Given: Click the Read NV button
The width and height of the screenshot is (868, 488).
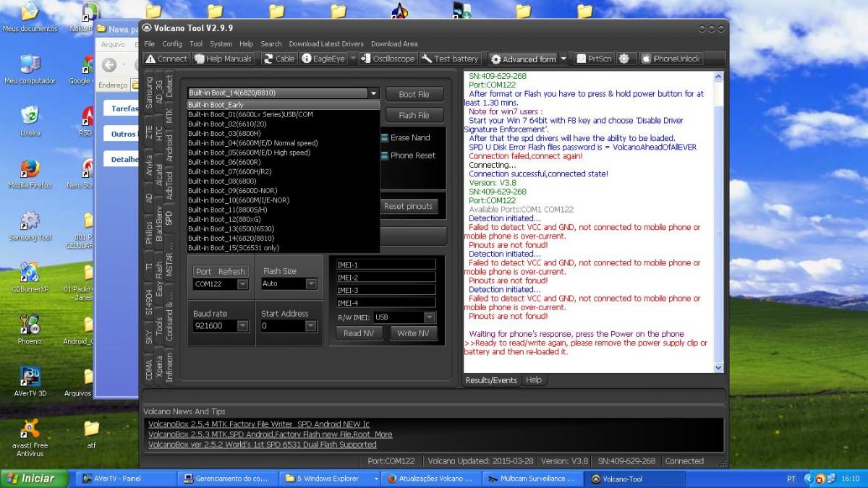Looking at the screenshot, I should pyautogui.click(x=359, y=333).
